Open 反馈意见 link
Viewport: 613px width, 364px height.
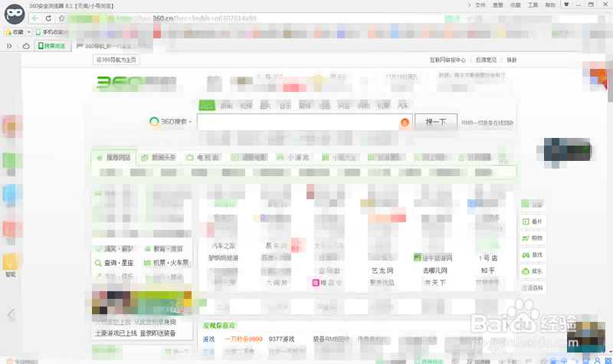(x=486, y=61)
